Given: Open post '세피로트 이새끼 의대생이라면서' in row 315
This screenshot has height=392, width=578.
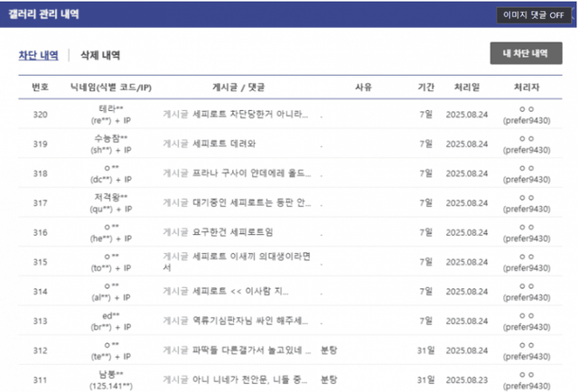Looking at the screenshot, I should [x=253, y=261].
